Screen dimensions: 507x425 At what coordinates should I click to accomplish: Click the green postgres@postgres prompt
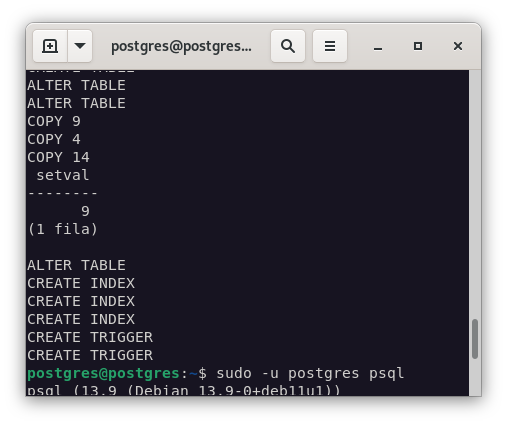(104, 373)
